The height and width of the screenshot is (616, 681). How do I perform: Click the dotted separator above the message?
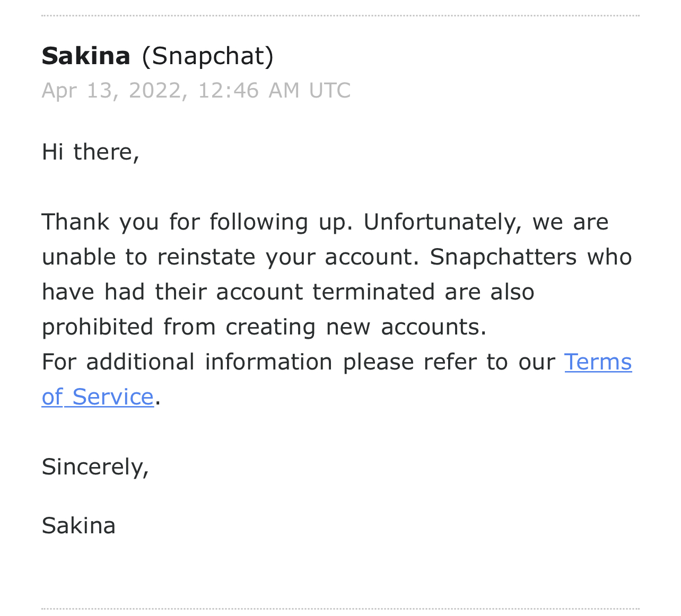point(340,16)
